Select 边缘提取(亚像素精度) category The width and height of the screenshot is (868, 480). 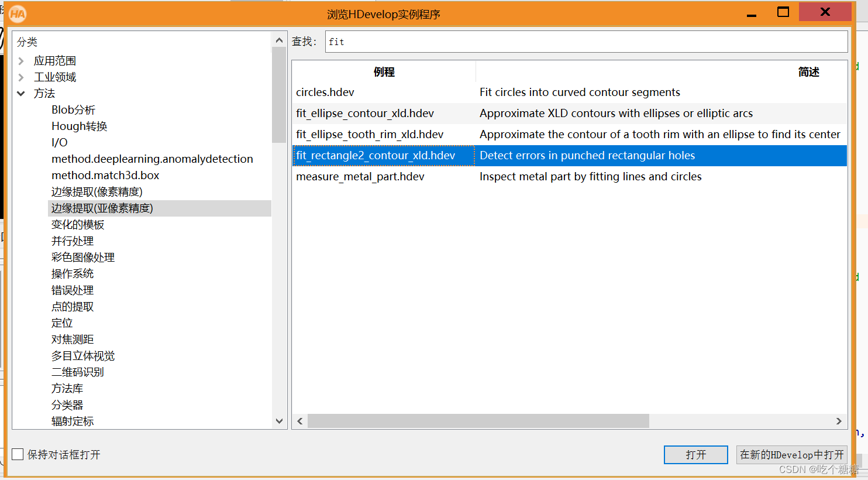(160, 208)
